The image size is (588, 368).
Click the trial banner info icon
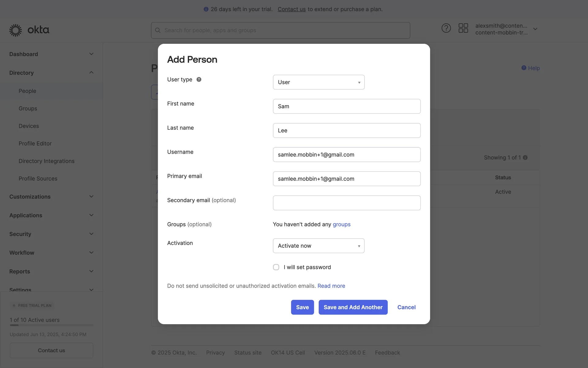[206, 9]
